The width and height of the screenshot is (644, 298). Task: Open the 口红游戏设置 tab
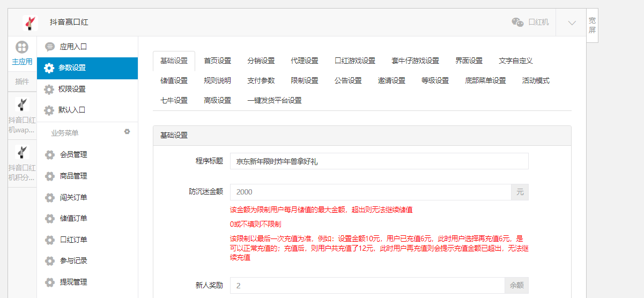[x=354, y=61]
